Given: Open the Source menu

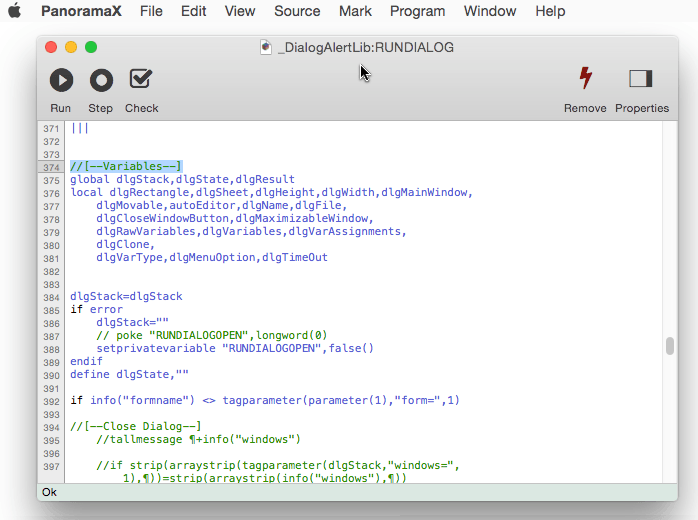Looking at the screenshot, I should (x=297, y=12).
